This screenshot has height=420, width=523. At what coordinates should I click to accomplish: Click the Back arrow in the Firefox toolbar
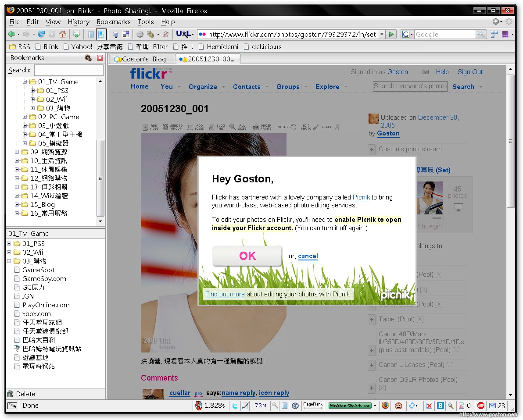[11, 34]
